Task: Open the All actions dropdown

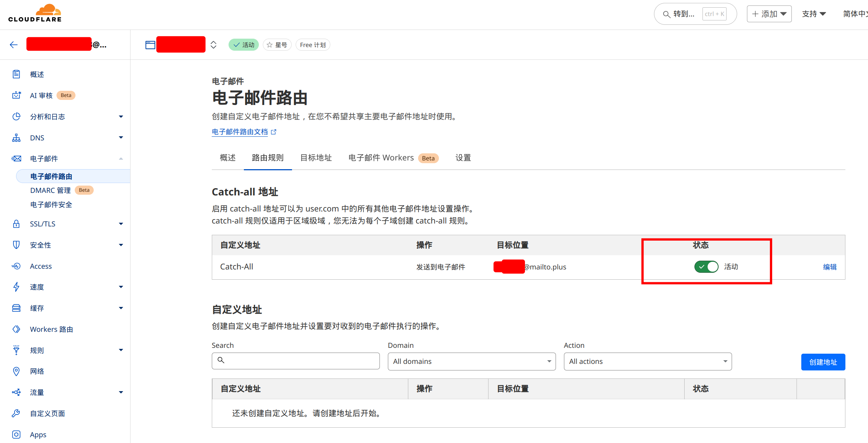Action: point(647,361)
